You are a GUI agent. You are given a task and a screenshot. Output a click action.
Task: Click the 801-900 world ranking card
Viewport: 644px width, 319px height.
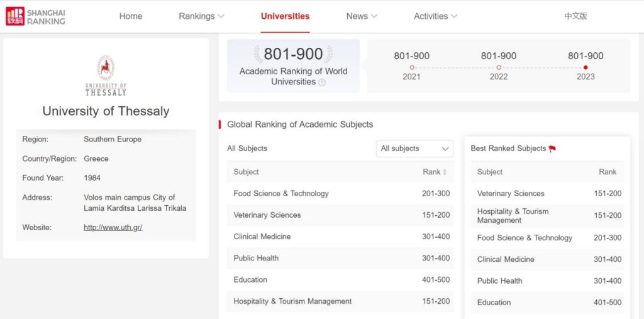(x=293, y=66)
